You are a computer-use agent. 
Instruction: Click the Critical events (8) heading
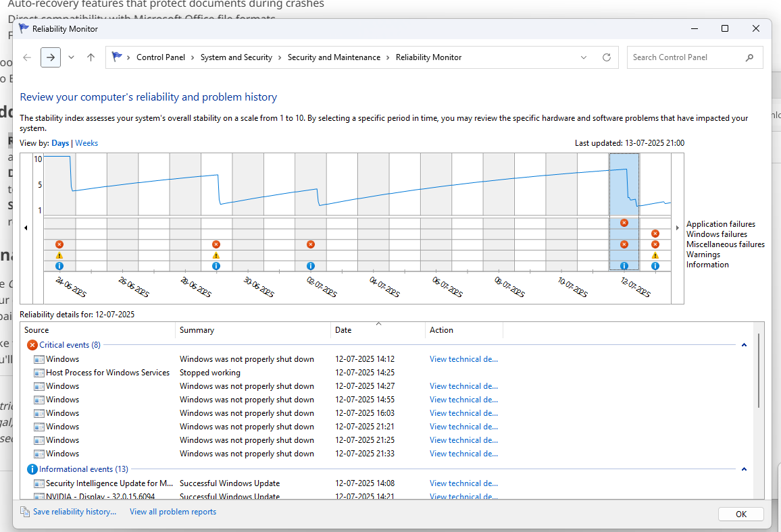point(70,345)
